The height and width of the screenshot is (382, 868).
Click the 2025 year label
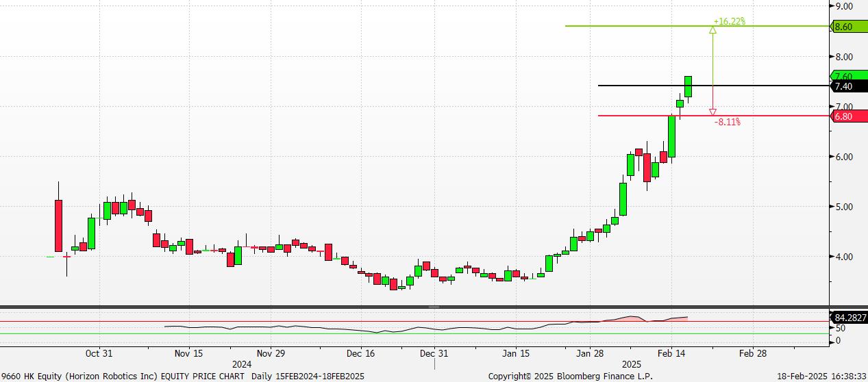pos(630,364)
